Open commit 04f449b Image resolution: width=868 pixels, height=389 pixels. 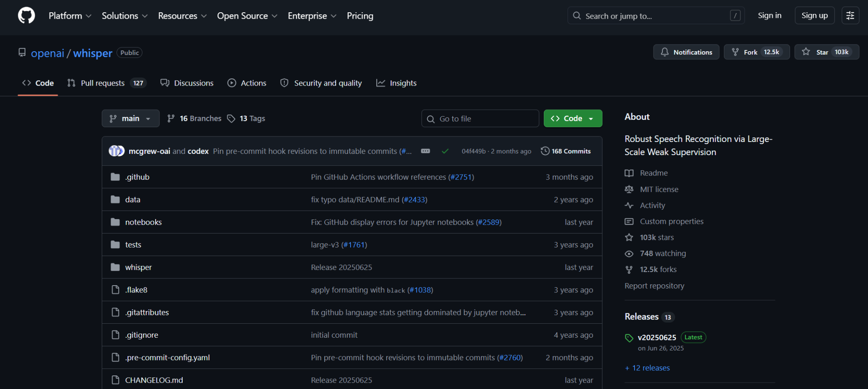pos(473,151)
